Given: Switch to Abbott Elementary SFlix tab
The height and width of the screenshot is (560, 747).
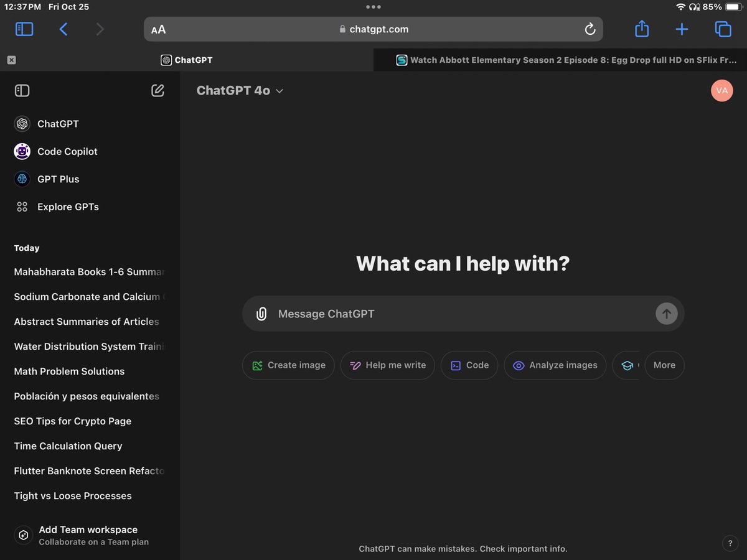Looking at the screenshot, I should point(560,60).
